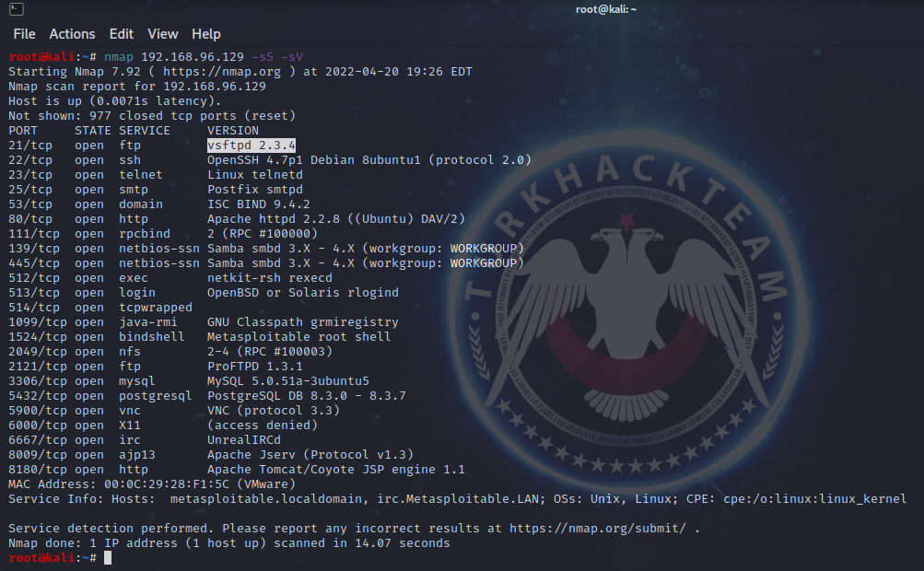This screenshot has height=571, width=924.
Task: Click the IP 192.168.96.129 in command line
Action: [193, 57]
